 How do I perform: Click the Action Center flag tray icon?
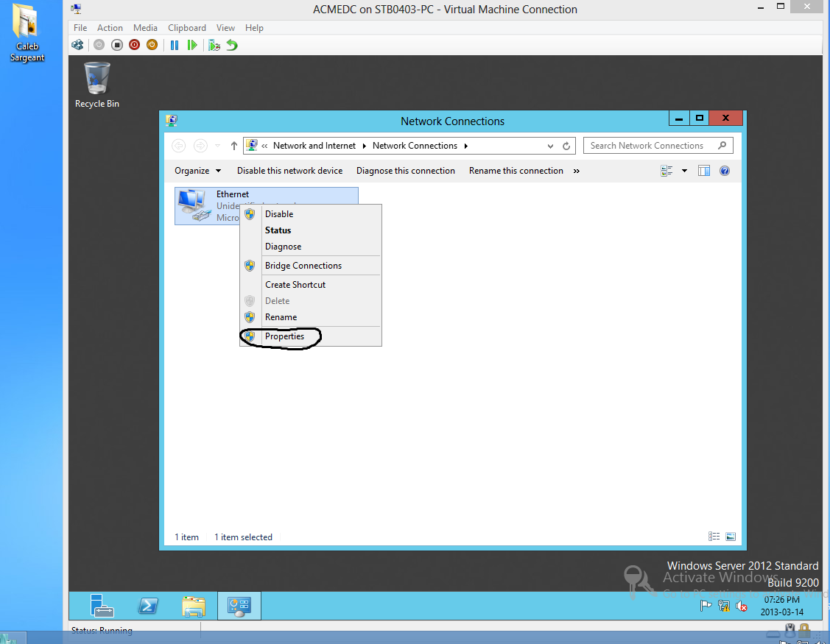pos(706,606)
